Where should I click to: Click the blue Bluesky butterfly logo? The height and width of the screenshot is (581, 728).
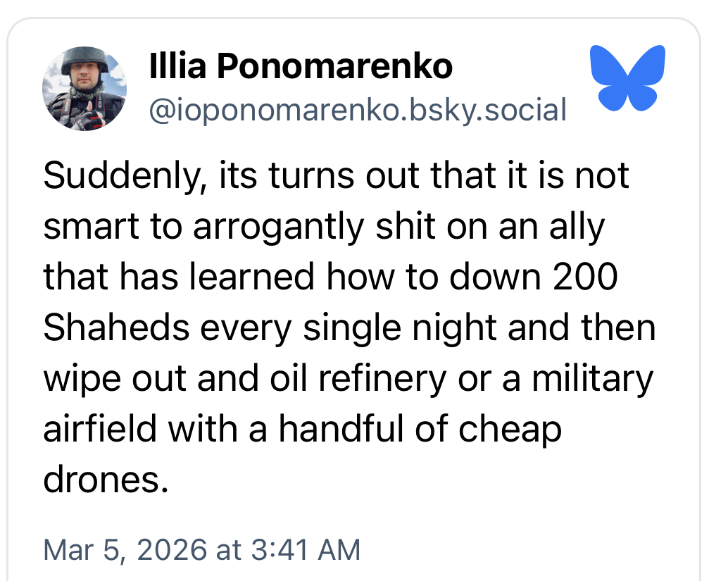pos(627,77)
